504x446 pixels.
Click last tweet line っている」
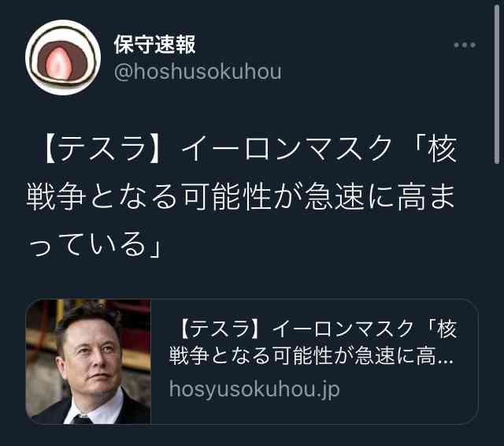[94, 244]
